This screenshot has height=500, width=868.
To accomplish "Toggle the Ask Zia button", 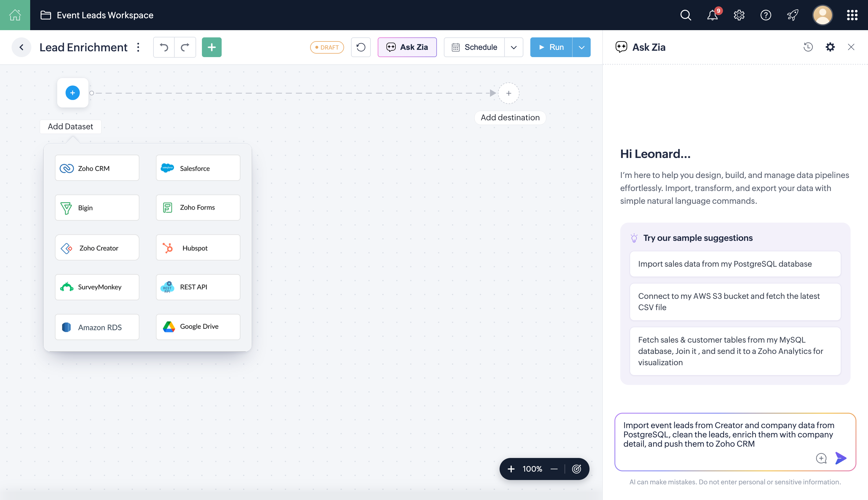I will 407,47.
